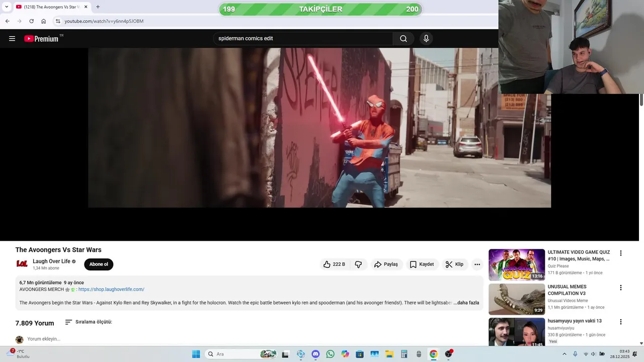This screenshot has height=362, width=644.
Task: Open options menu for husamyuyu video
Action: 620,322
